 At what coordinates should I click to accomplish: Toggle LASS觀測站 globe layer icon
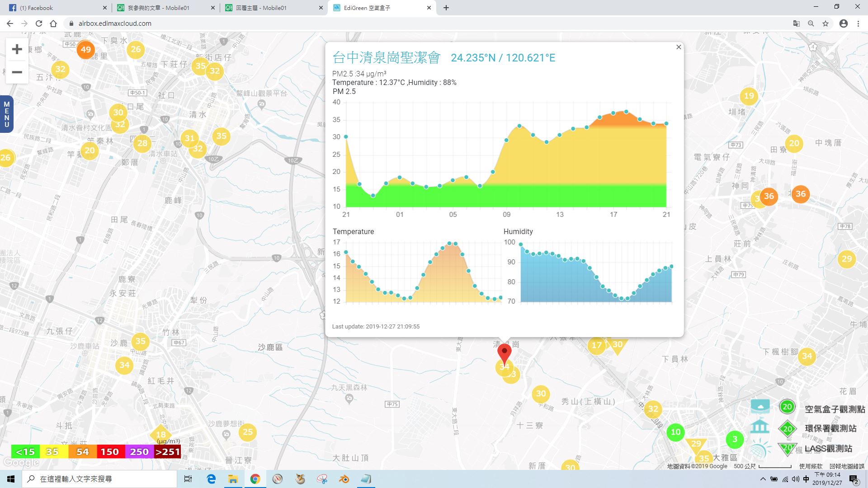[x=760, y=448]
